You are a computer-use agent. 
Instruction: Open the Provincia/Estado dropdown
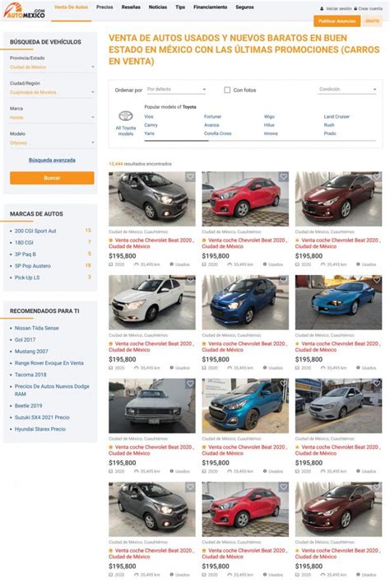click(x=52, y=68)
